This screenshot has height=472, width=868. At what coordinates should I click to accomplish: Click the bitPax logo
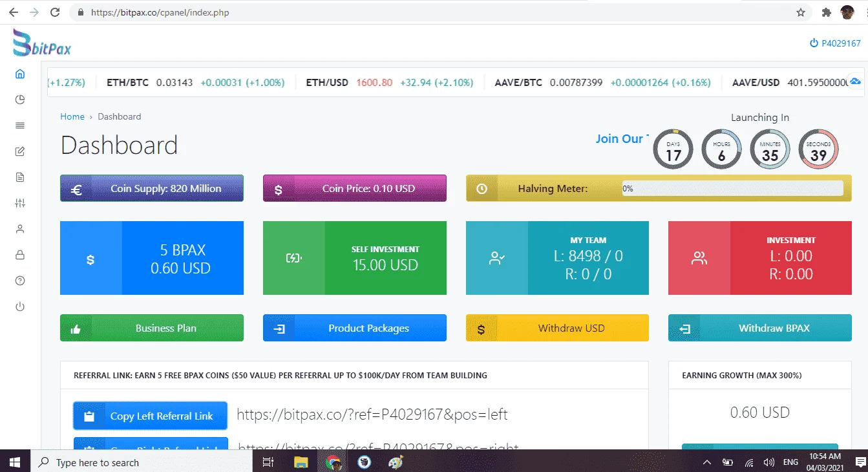(42, 43)
